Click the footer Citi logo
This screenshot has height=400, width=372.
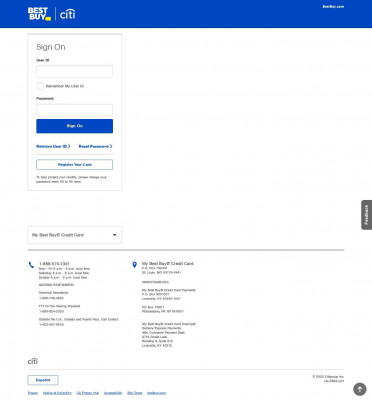coord(33,361)
